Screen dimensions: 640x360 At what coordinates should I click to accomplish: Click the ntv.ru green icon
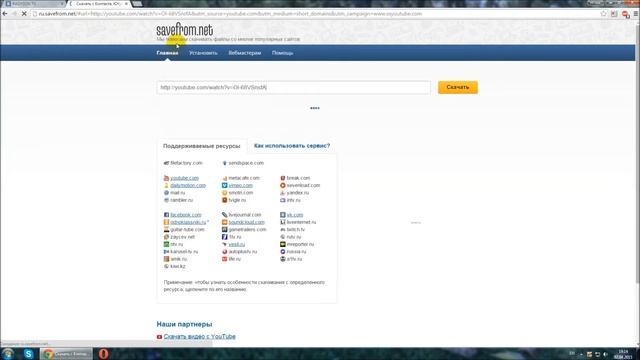click(166, 244)
